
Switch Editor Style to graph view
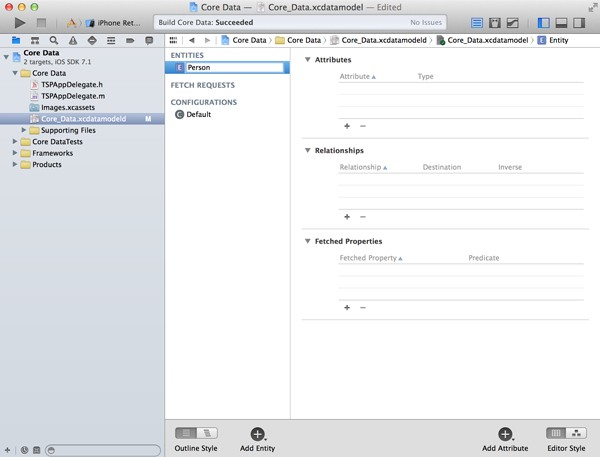576,433
